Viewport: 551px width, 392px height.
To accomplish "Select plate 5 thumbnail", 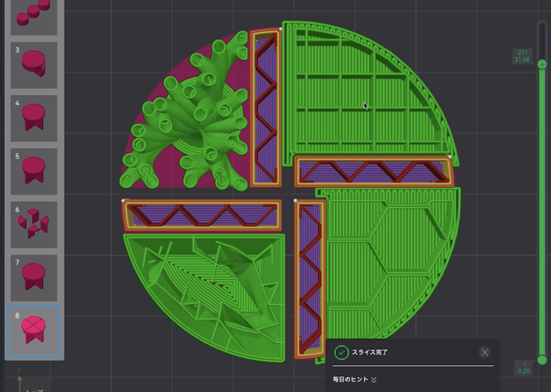I will (x=34, y=172).
